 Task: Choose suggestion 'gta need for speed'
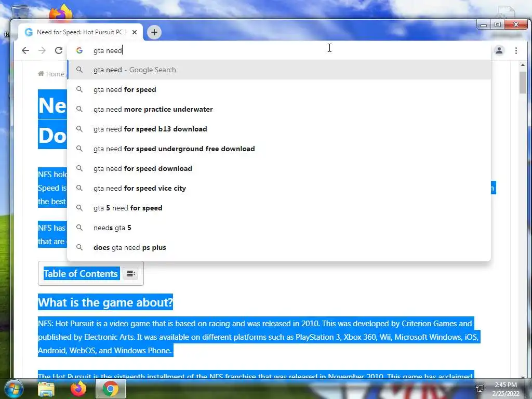click(279, 89)
